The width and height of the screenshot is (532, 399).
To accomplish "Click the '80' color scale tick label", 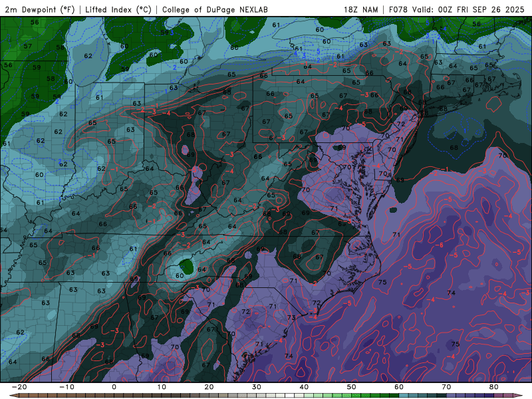I will [x=494, y=387].
